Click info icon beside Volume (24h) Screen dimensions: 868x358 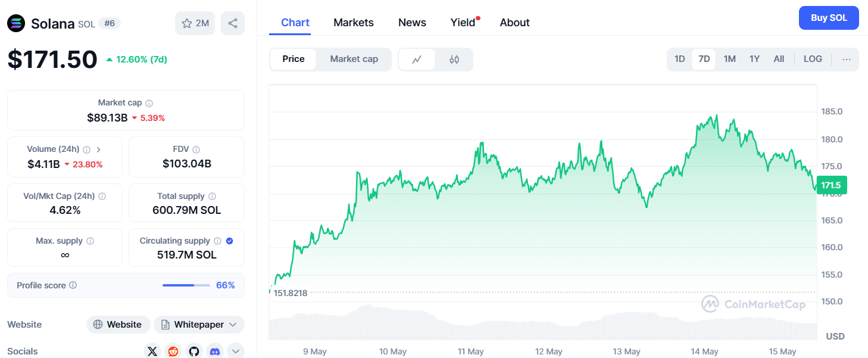87,150
